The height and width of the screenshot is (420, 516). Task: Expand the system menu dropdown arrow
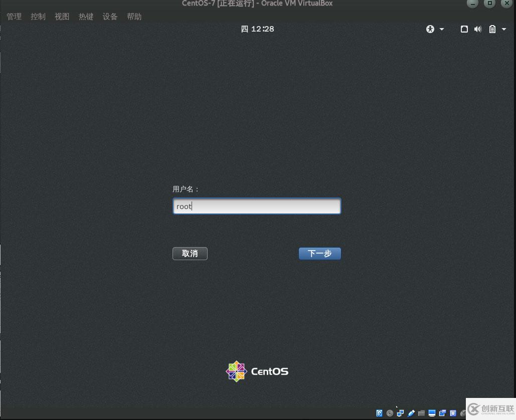click(504, 29)
